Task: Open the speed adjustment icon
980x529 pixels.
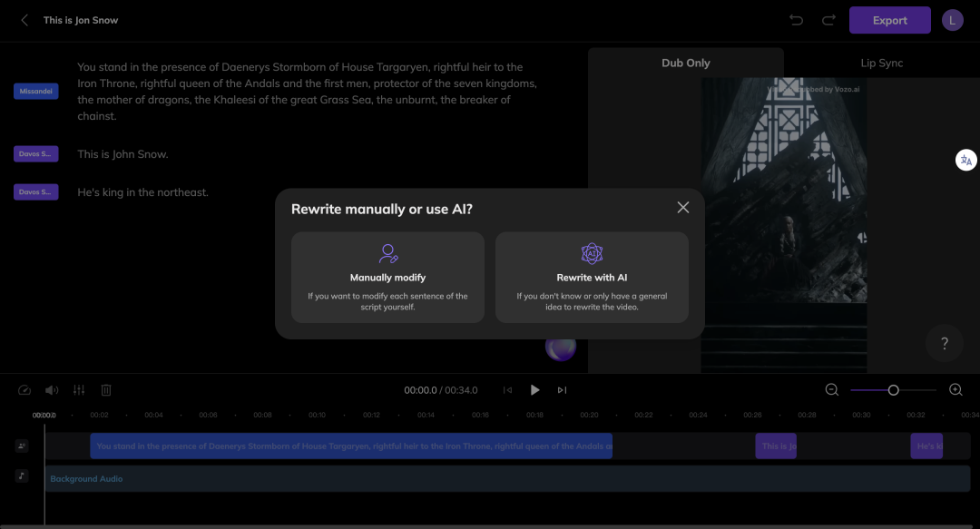Action: click(x=24, y=390)
